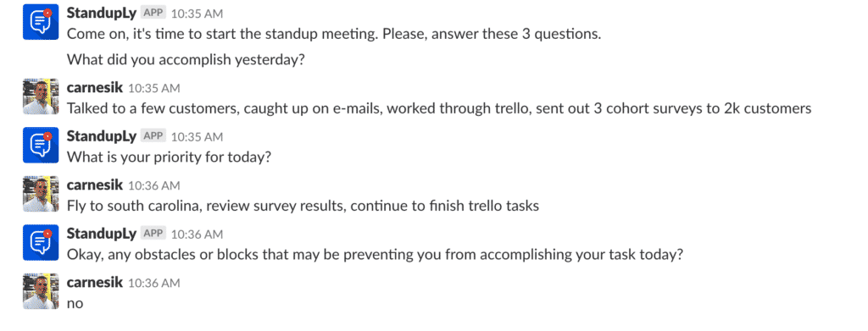Open the 10:36 AM timestamp on the obstacles question
Image resolution: width=868 pixels, height=331 pixels.
(x=197, y=234)
